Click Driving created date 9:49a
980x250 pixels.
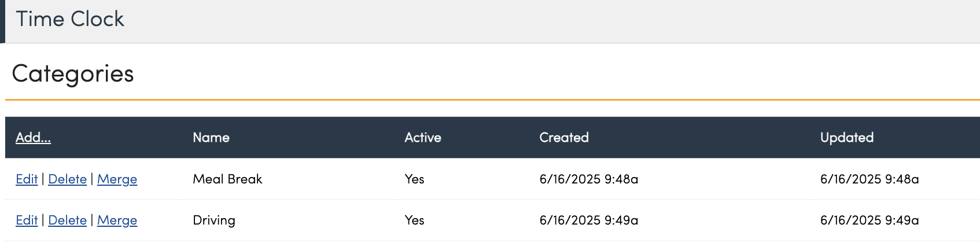tap(589, 220)
